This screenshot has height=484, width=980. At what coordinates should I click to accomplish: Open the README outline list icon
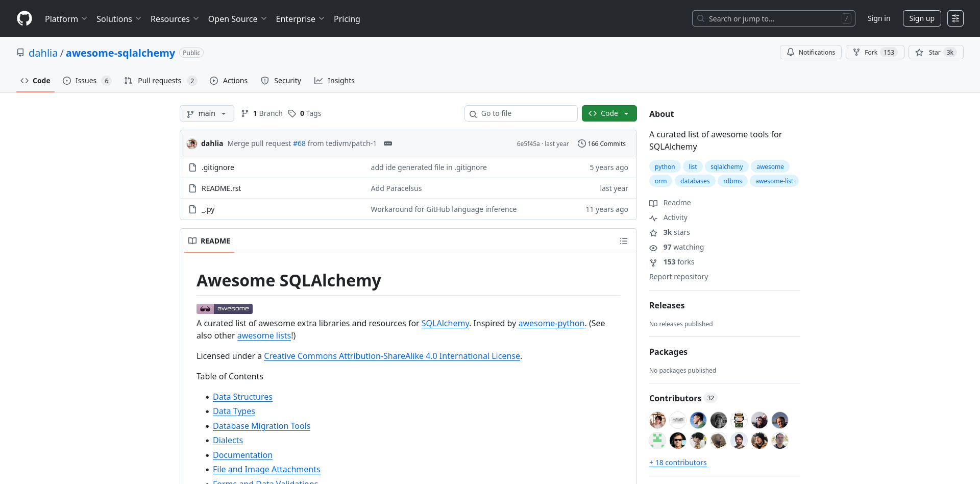point(623,241)
